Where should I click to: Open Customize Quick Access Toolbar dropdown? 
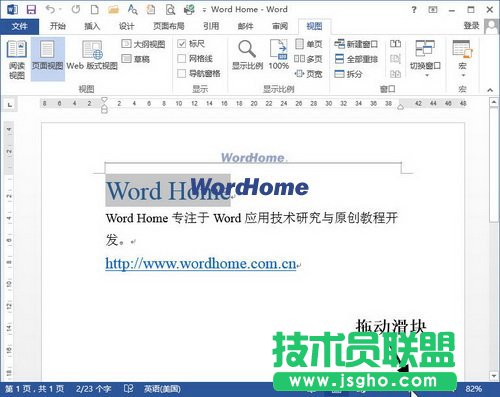click(x=204, y=10)
